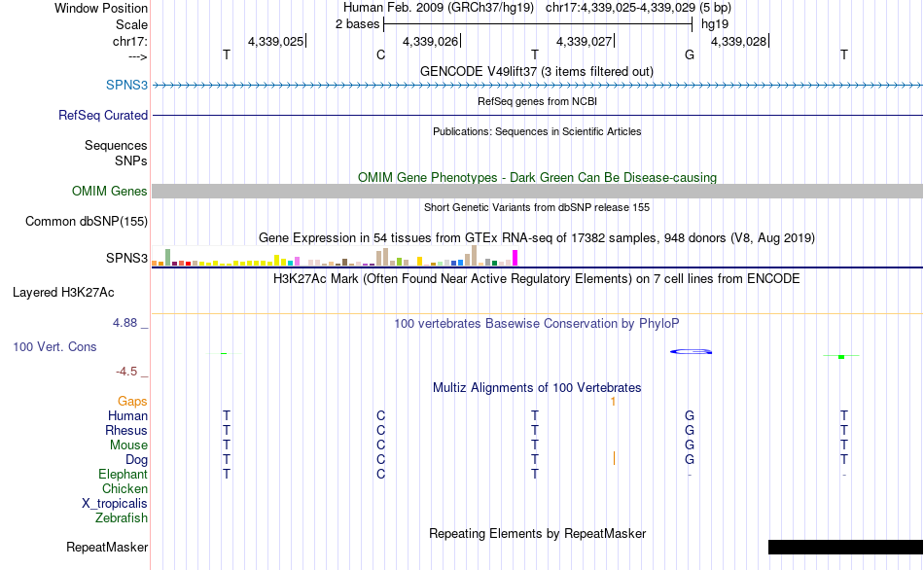The width and height of the screenshot is (924, 570).
Task: Click the 4,339,026 ruler position label
Action: [430, 41]
